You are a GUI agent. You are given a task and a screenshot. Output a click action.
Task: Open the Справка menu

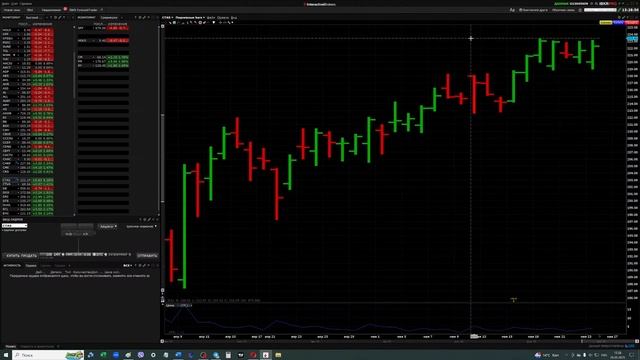tap(26, 4)
